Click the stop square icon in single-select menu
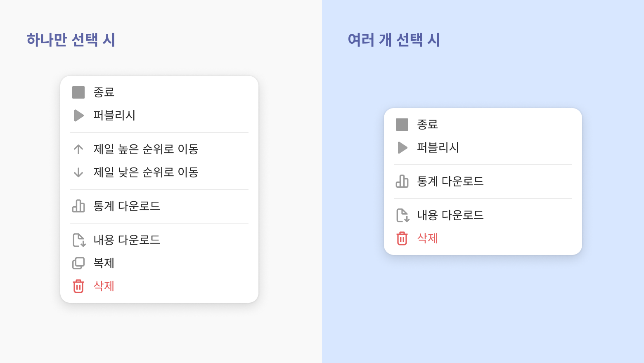The width and height of the screenshot is (644, 363). (x=78, y=92)
